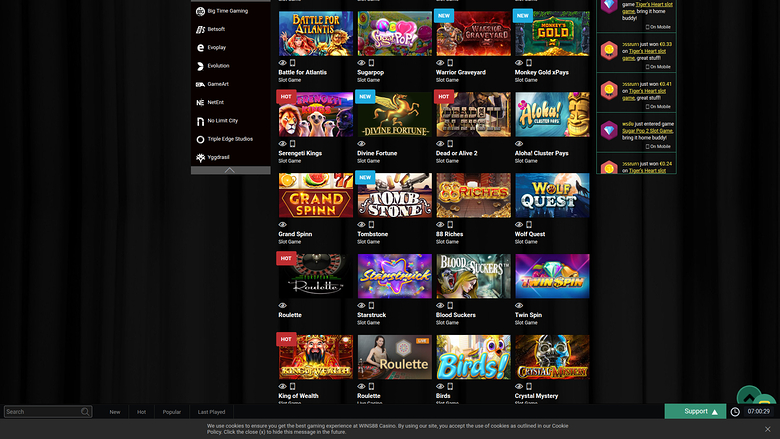Open the Last Played filter tab
This screenshot has width=780, height=439.
pyautogui.click(x=211, y=412)
